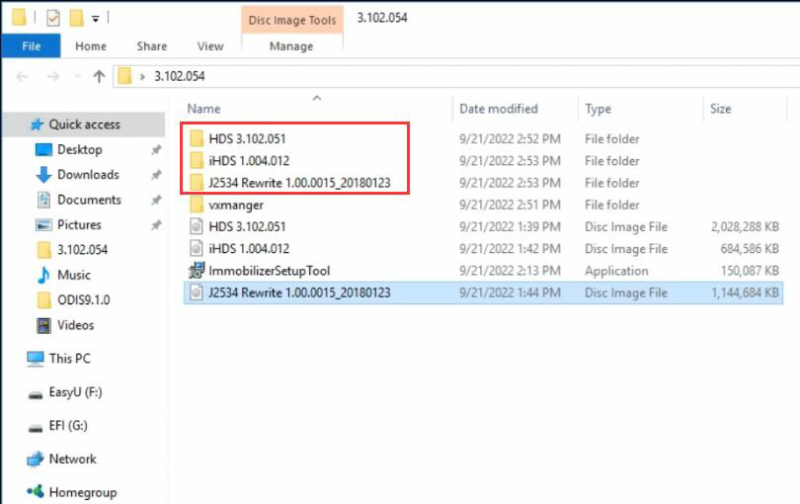Screen dimensions: 800x504
Task: Switch to the Share ribbon tab
Action: [x=152, y=46]
